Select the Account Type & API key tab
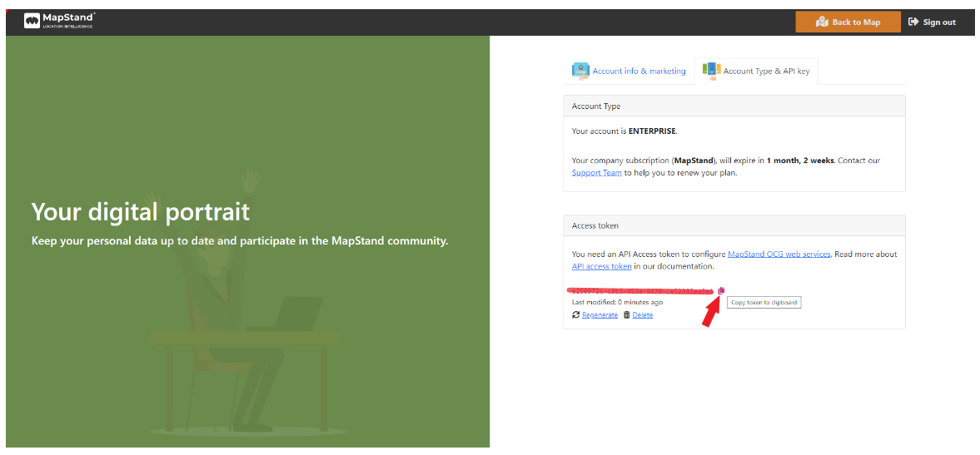Image resolution: width=980 pixels, height=455 pixels. click(756, 72)
